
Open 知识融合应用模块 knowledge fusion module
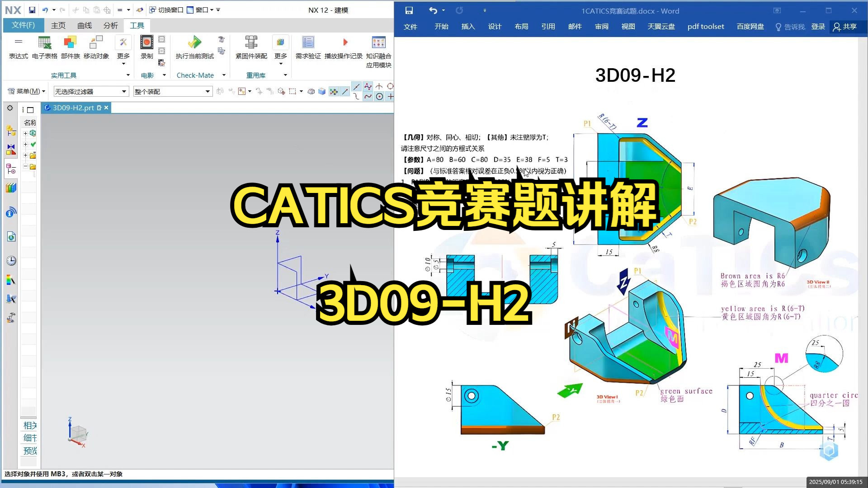point(379,52)
